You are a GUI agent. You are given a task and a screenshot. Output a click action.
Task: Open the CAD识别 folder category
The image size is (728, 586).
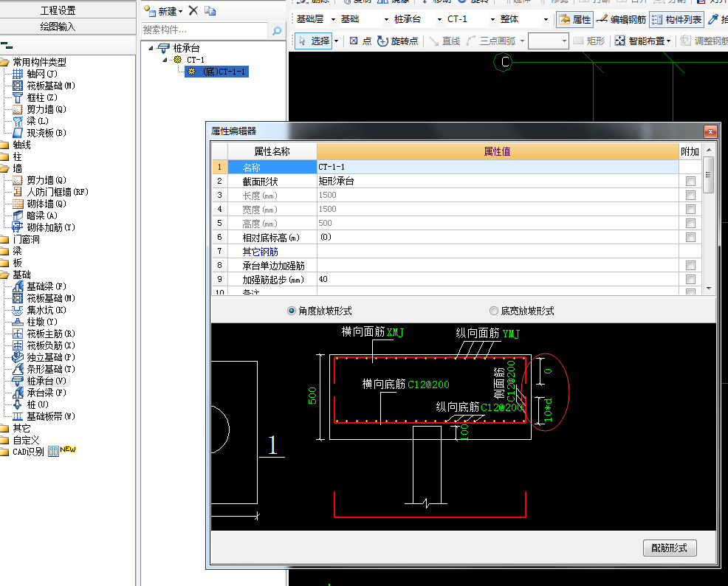tap(22, 452)
